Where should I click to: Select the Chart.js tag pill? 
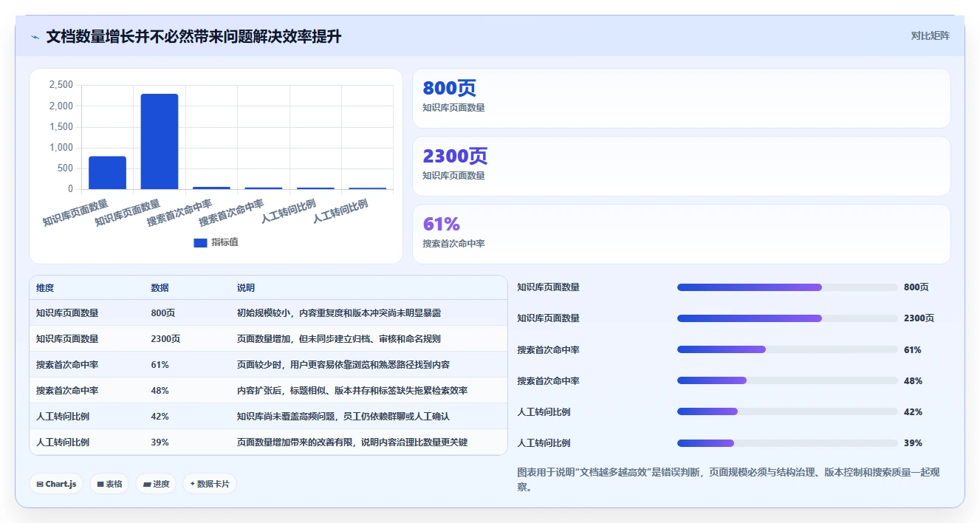coord(56,484)
